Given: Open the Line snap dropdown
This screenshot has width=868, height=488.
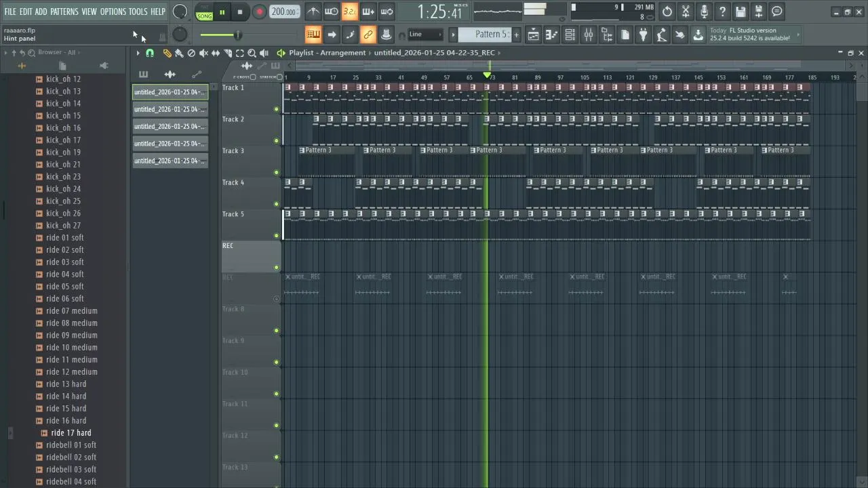Looking at the screenshot, I should click(425, 35).
